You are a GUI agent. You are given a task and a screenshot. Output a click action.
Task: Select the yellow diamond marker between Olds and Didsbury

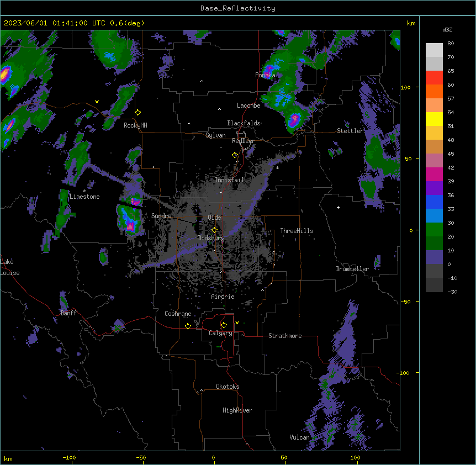[214, 230]
